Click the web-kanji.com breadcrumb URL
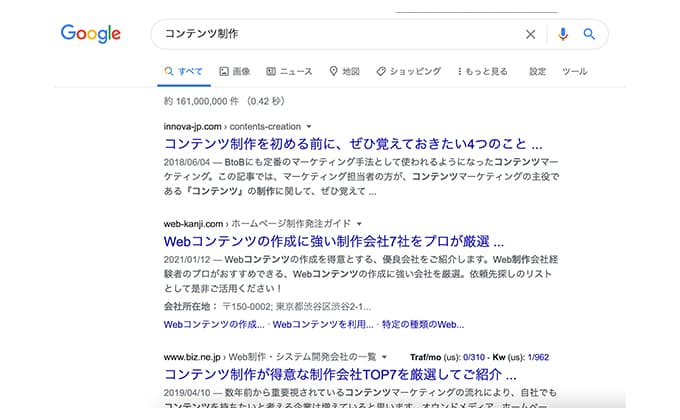The image size is (680, 420). pyautogui.click(x=257, y=224)
